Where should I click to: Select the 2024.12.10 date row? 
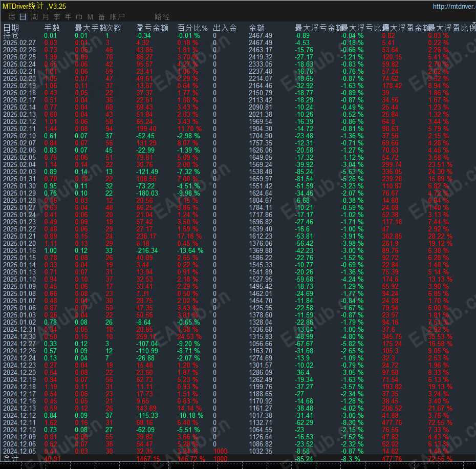tap(19, 430)
